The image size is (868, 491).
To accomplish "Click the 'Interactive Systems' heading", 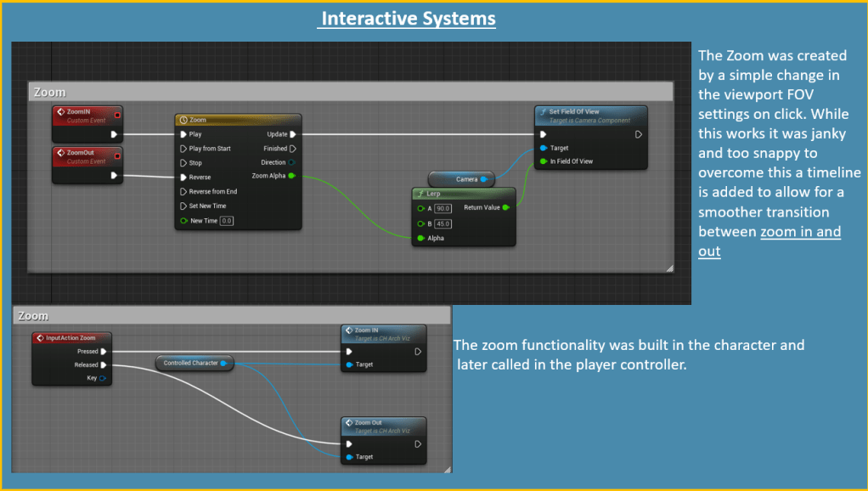I will (406, 18).
